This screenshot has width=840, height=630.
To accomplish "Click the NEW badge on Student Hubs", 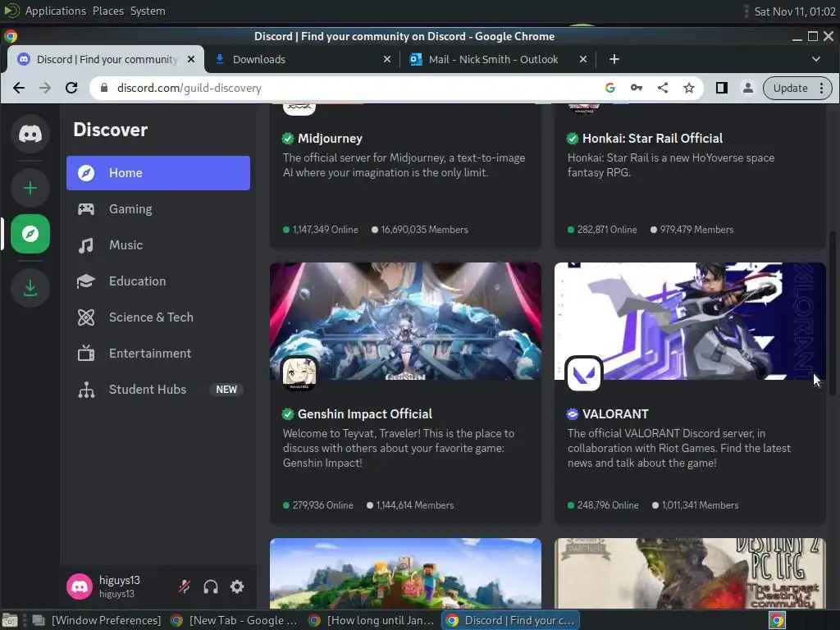I will (226, 390).
